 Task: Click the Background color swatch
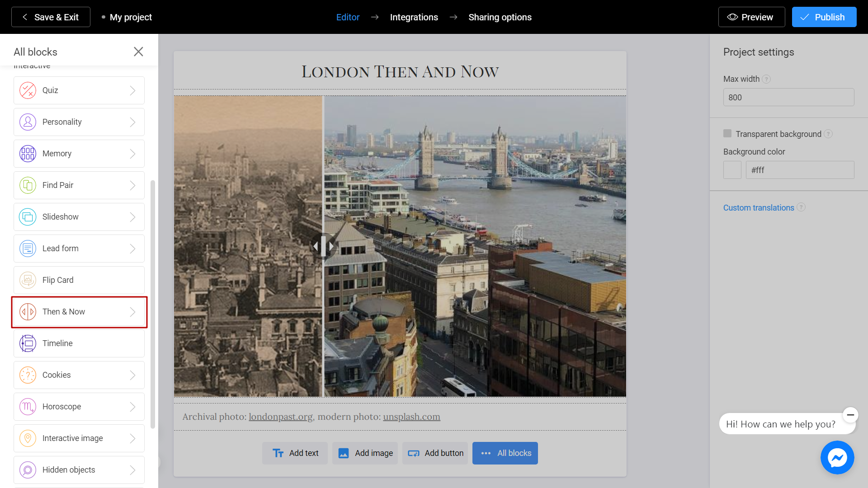732,170
